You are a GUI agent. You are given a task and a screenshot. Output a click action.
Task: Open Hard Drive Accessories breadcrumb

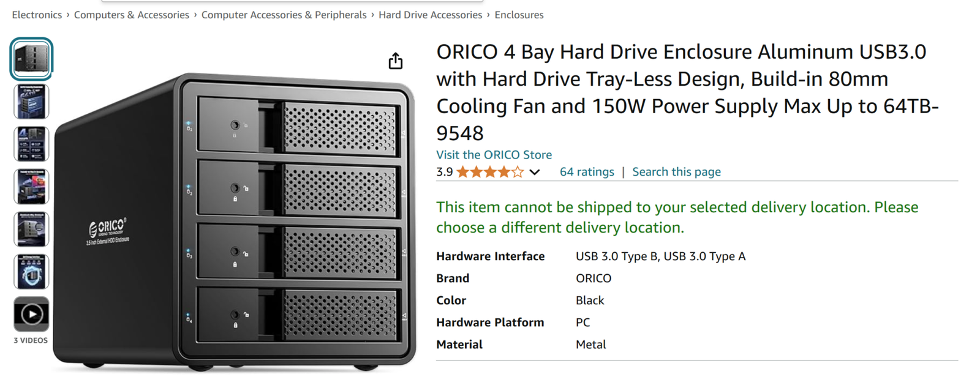pos(430,15)
